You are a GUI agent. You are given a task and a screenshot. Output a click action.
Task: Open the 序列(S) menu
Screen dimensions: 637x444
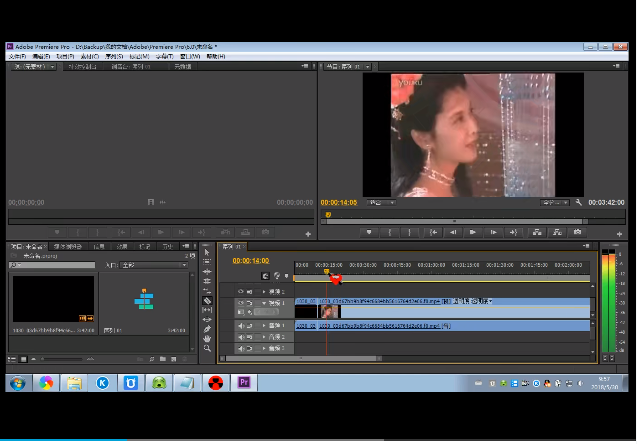(x=114, y=56)
